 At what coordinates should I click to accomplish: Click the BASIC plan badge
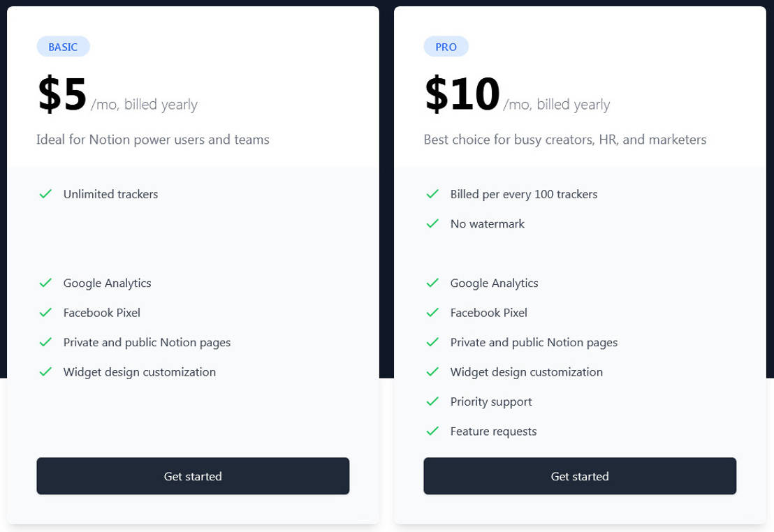pyautogui.click(x=63, y=46)
